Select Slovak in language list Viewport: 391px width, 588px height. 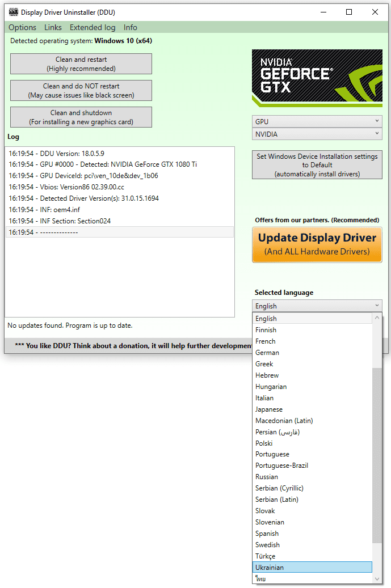(312, 511)
